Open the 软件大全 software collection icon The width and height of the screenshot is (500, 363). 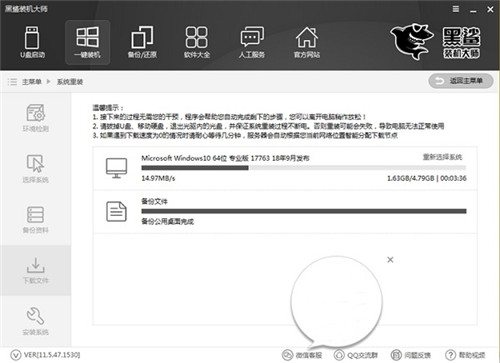pos(197,42)
